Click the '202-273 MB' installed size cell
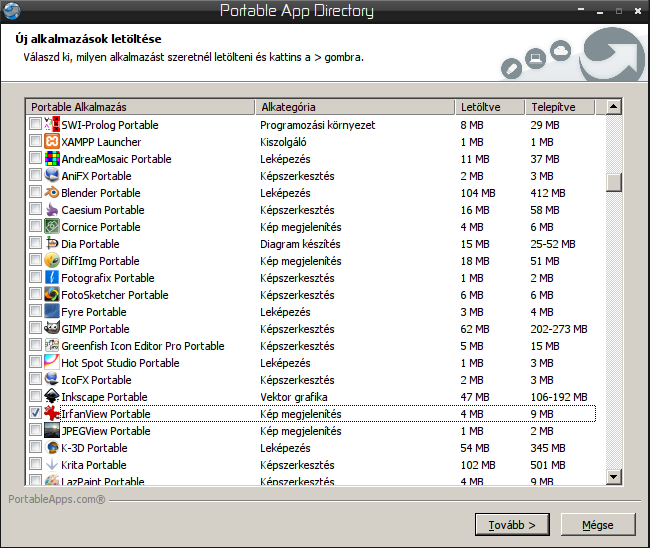This screenshot has width=650, height=548. click(559, 329)
